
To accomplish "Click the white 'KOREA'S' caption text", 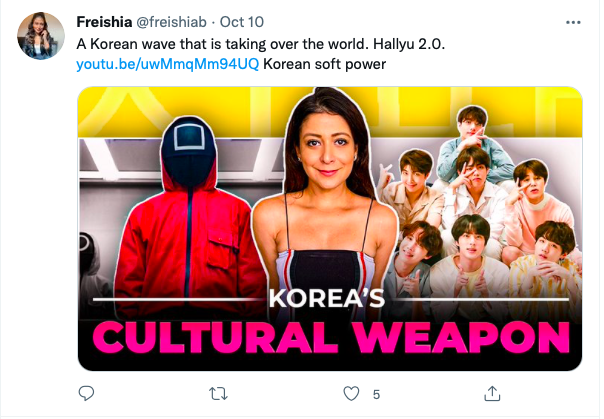I will pyautogui.click(x=329, y=297).
